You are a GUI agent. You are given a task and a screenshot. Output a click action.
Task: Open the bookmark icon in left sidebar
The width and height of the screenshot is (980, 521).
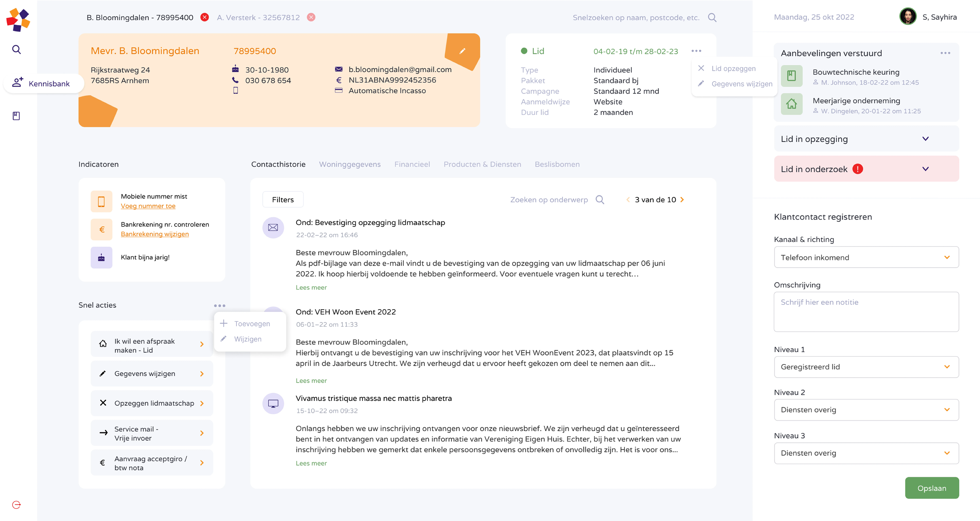16,116
